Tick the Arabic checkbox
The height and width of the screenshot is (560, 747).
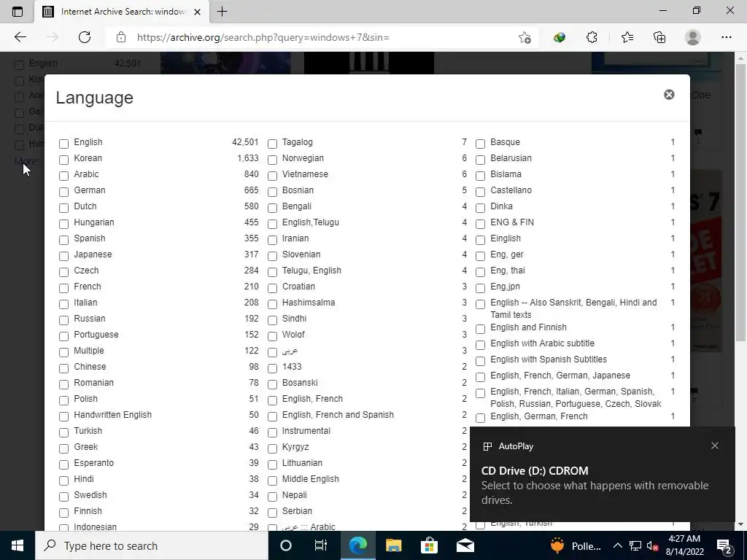(64, 176)
